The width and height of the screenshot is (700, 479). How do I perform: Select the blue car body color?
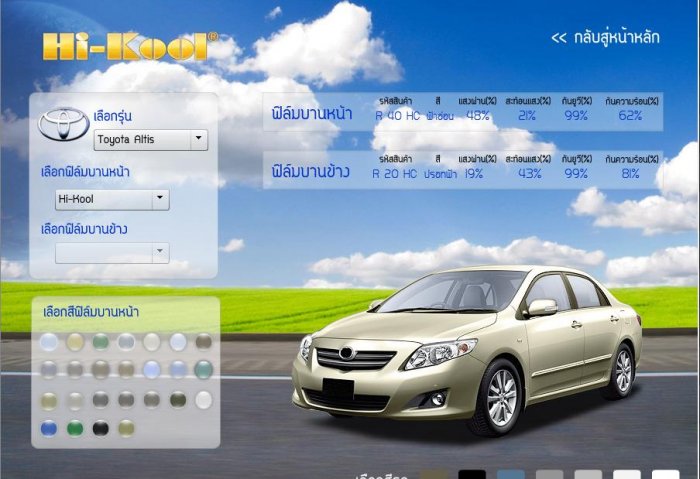pos(511,474)
